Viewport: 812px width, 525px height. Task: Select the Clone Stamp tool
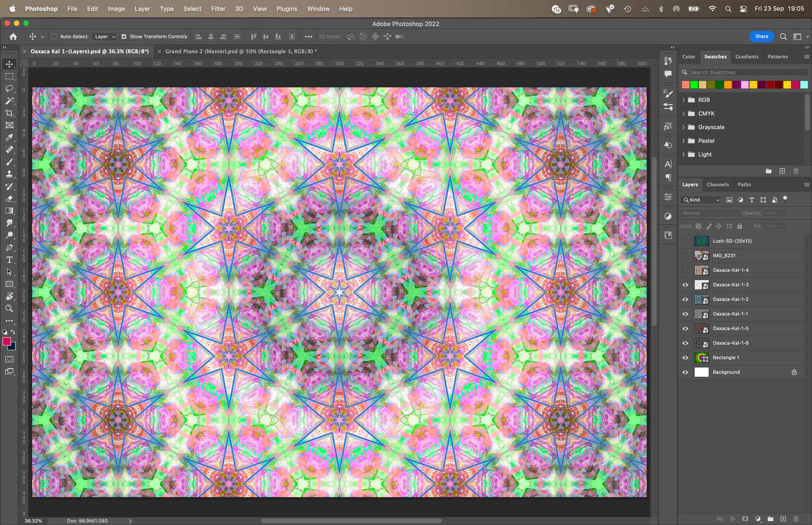(9, 174)
